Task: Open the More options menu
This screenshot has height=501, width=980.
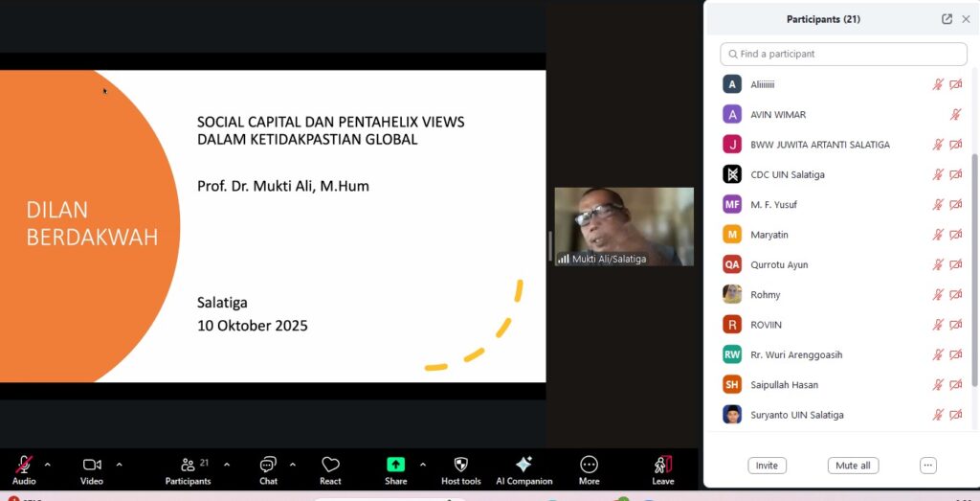Action: (x=589, y=466)
